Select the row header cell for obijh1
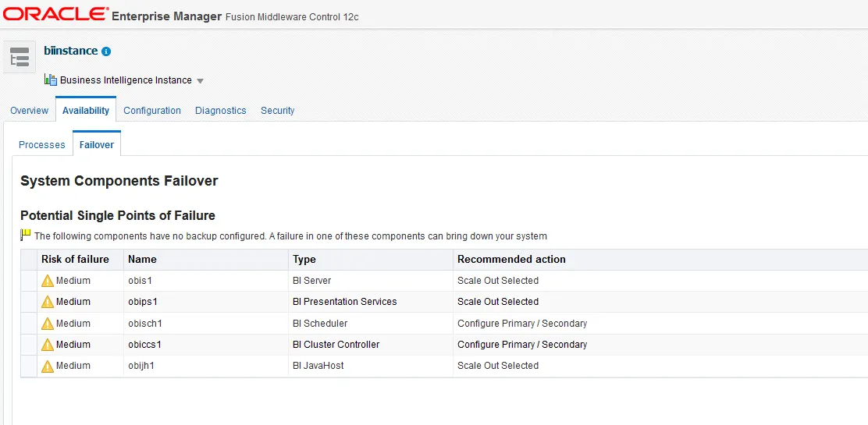 coord(29,366)
